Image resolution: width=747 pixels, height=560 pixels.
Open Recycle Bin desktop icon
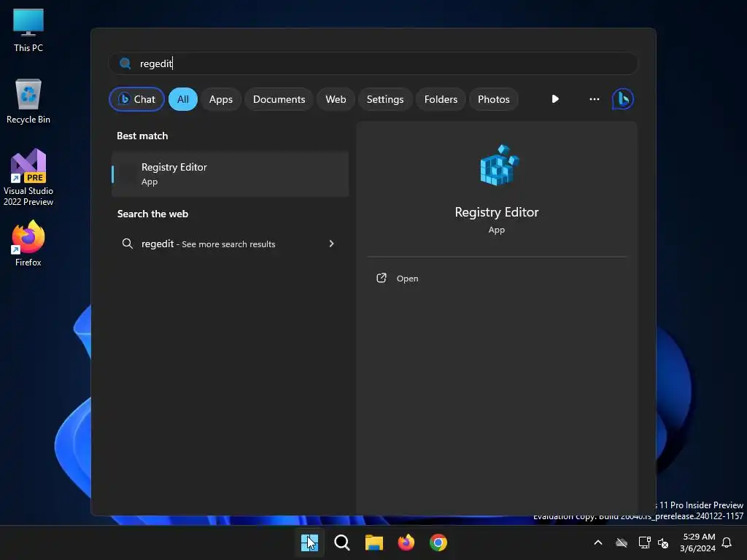tap(28, 101)
